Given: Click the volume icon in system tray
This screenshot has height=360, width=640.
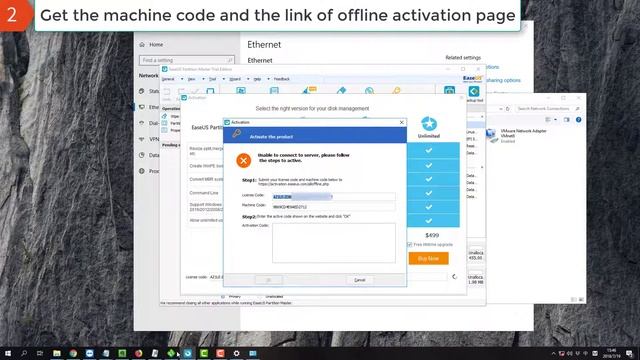Looking at the screenshot, I should click(570, 353).
